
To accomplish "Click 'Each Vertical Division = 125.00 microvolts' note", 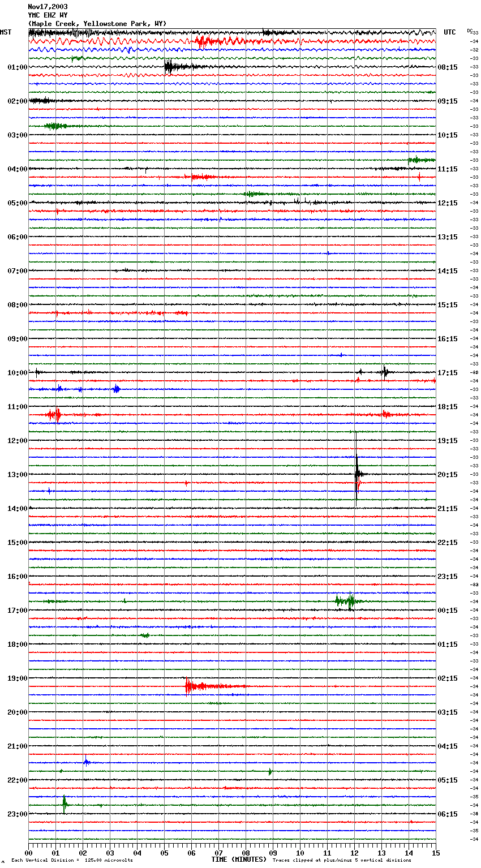I will pos(72,861).
